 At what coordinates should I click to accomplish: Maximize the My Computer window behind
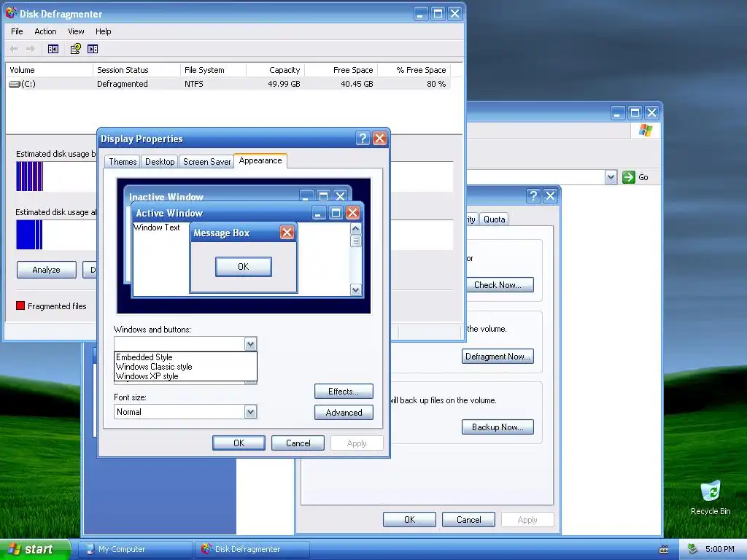(x=635, y=113)
